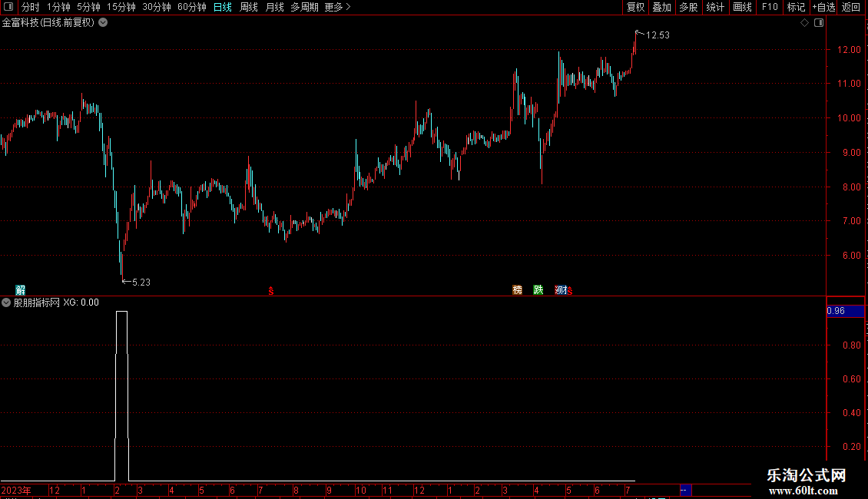Toggle the side panel icon above chart

(819, 23)
